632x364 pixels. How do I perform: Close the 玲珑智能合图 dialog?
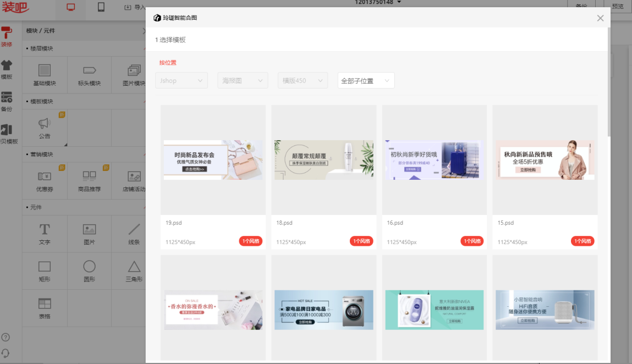(x=600, y=18)
